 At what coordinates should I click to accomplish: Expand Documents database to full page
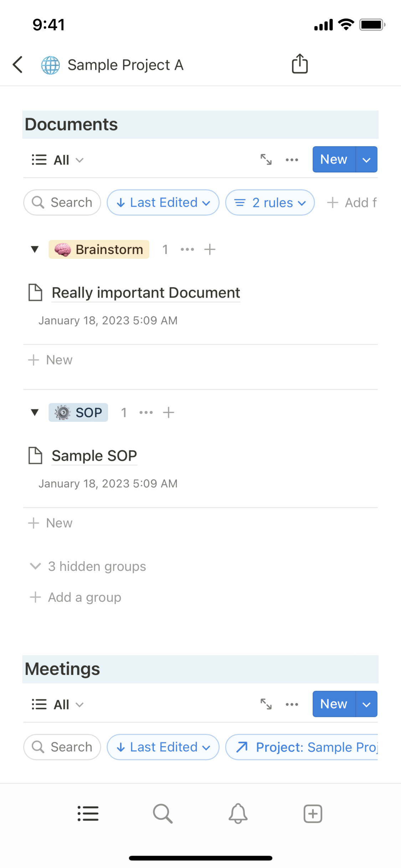point(266,160)
